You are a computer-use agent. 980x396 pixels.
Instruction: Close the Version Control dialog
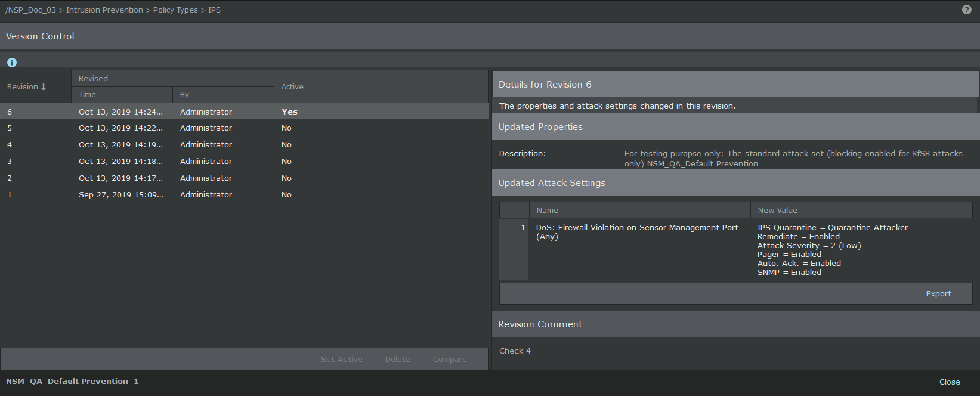[950, 382]
